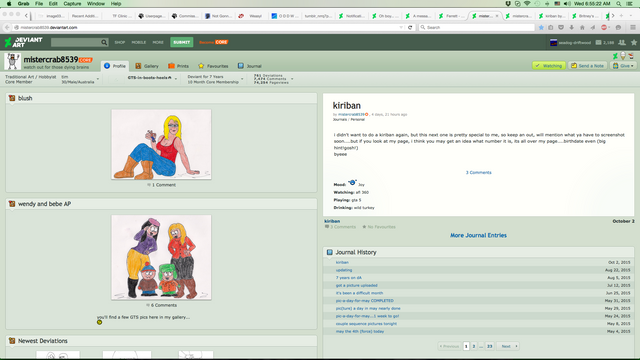
Task: Click the wendy and bebe AP widget icon
Action: coord(12,204)
